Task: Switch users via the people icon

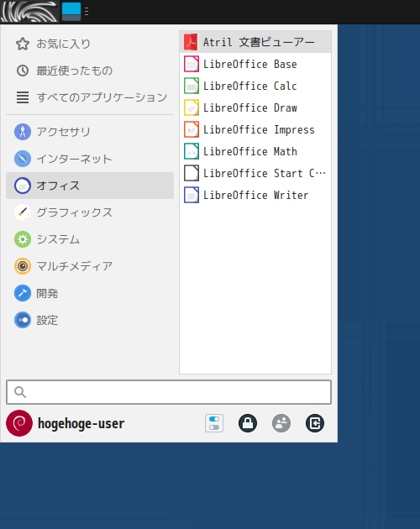Action: coord(281,423)
